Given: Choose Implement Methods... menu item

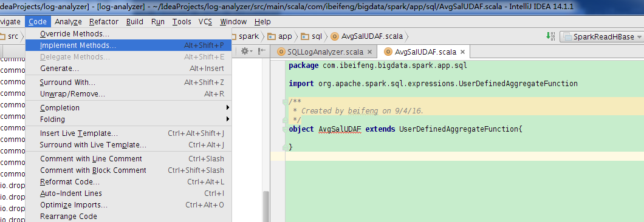Looking at the screenshot, I should point(129,45).
